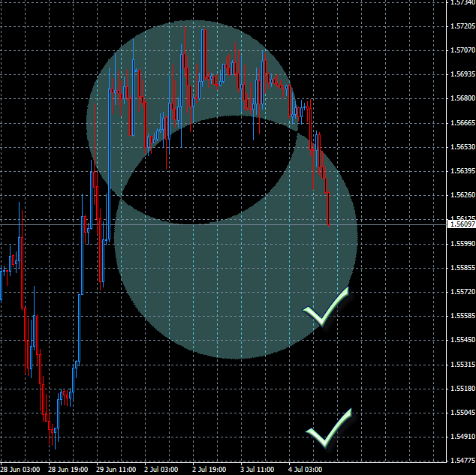Click the 1.56395 price scale label
Viewport: 476px width, 475px height.
click(462, 171)
